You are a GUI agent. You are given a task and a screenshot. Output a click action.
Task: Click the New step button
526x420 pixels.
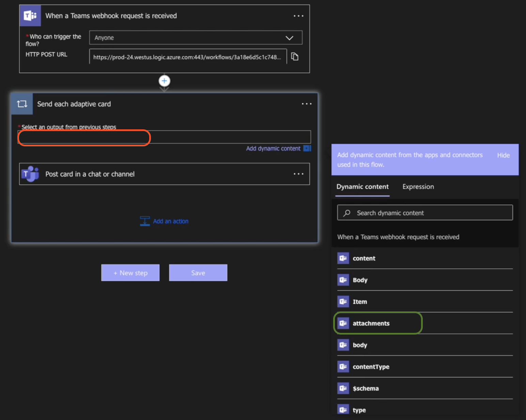(130, 273)
